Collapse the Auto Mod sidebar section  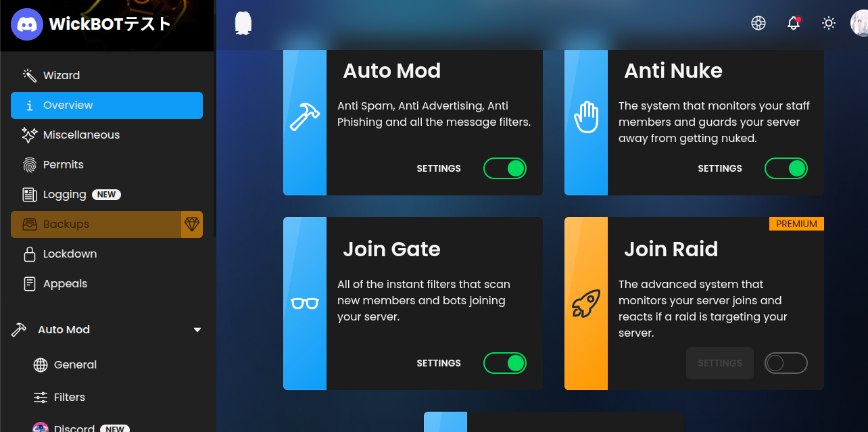pyautogui.click(x=197, y=329)
